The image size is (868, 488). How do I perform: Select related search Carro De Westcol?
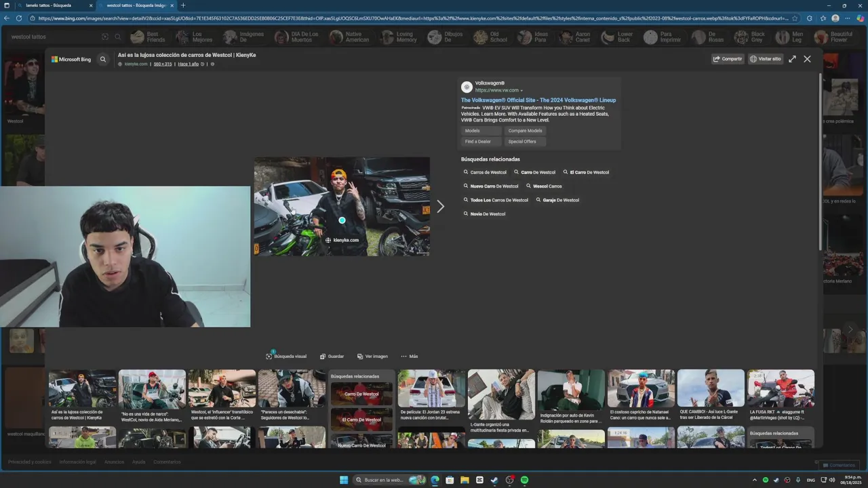coord(534,172)
